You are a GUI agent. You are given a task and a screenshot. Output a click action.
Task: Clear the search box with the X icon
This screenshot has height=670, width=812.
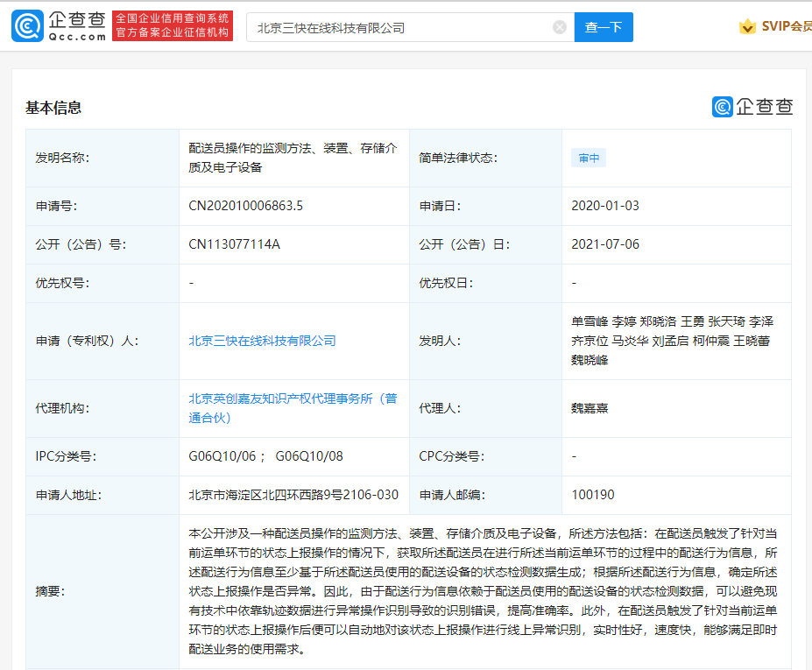[x=559, y=27]
